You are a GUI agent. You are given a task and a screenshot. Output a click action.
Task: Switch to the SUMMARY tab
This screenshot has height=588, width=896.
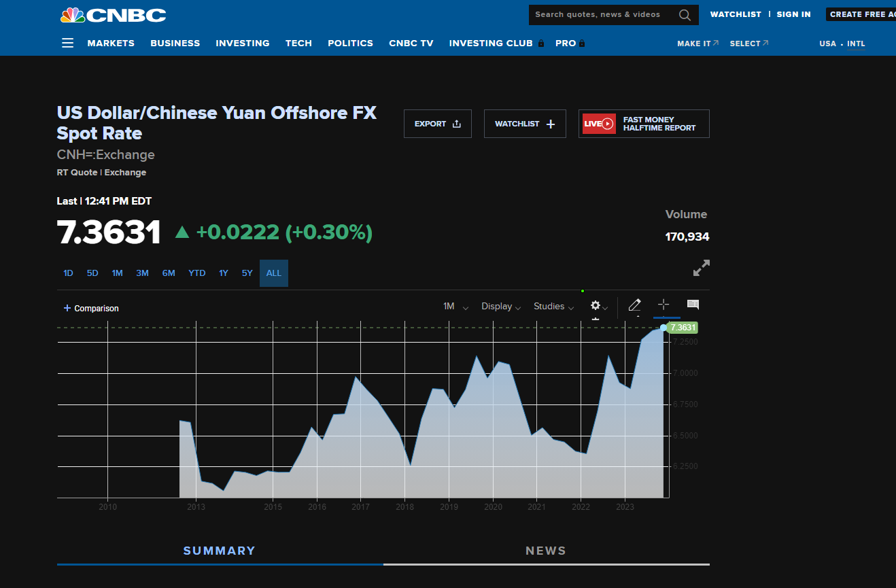(x=220, y=551)
